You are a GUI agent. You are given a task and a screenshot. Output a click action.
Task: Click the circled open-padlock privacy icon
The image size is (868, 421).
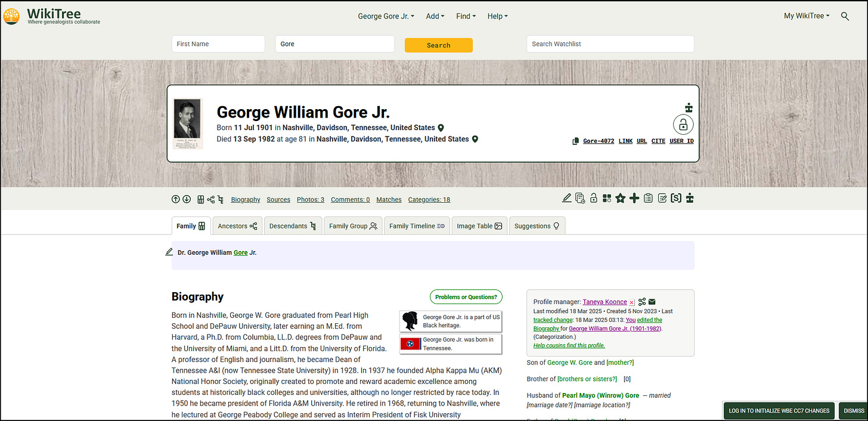683,125
